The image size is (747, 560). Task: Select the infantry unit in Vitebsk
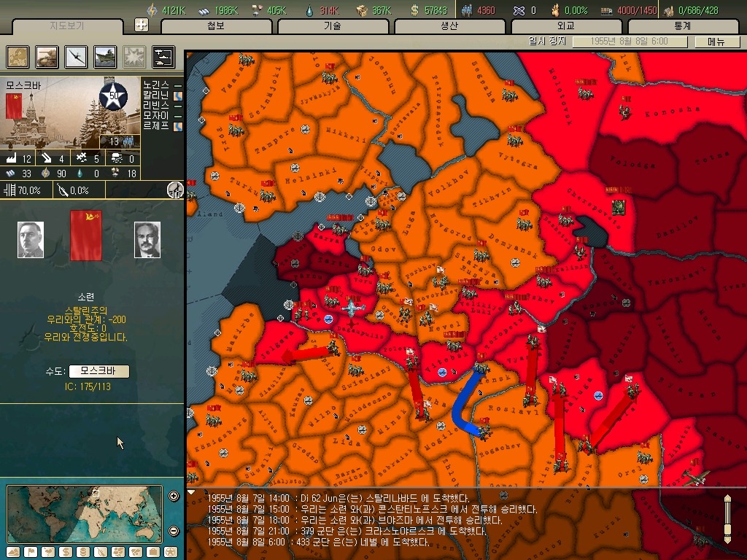coord(454,344)
